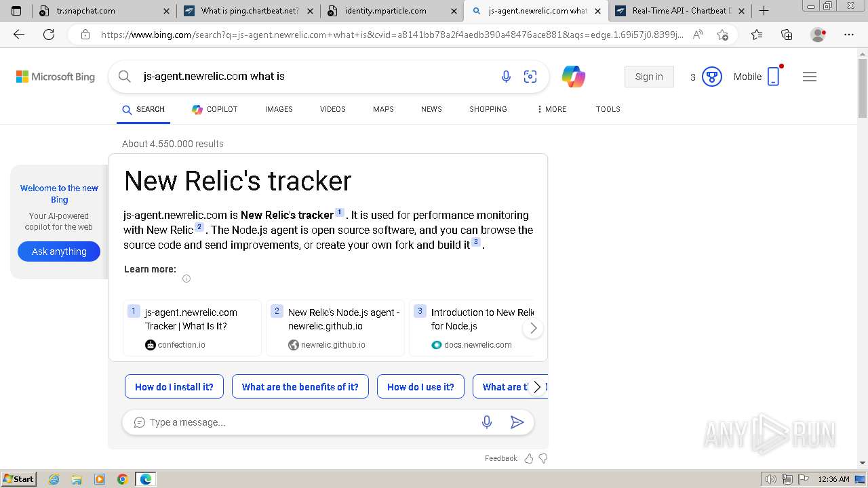Open browser Collections

point(787,35)
